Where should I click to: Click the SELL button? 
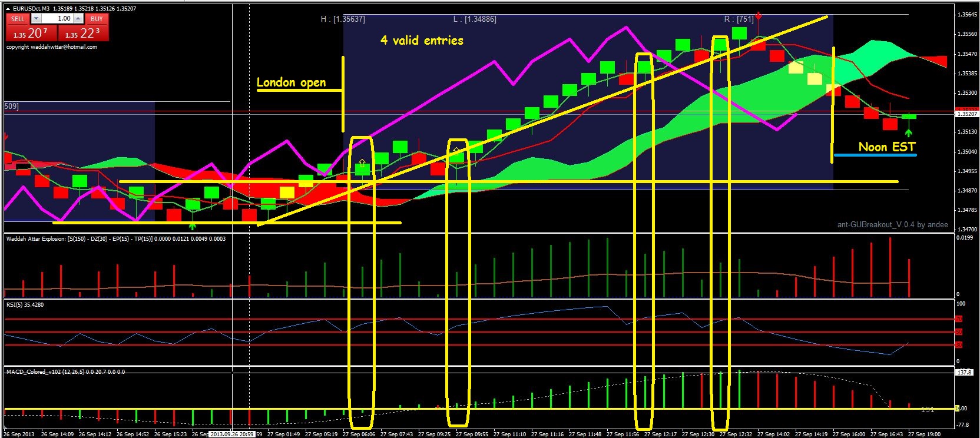click(18, 19)
